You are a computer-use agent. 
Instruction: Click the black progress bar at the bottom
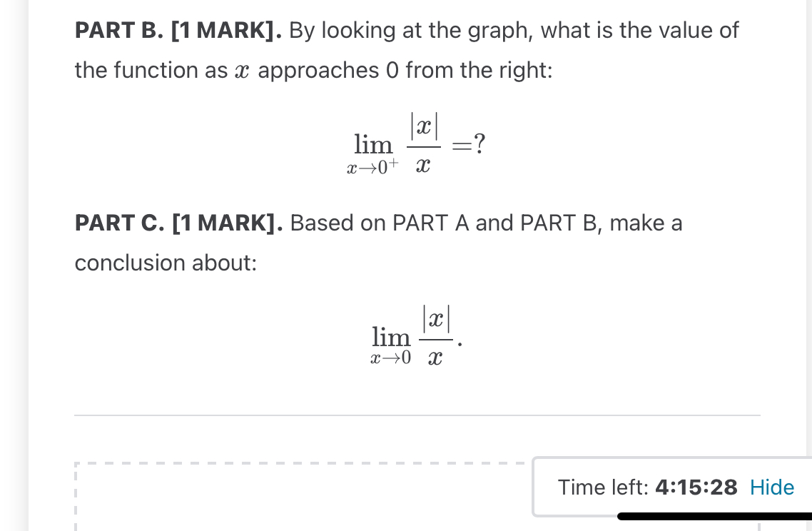click(x=714, y=515)
